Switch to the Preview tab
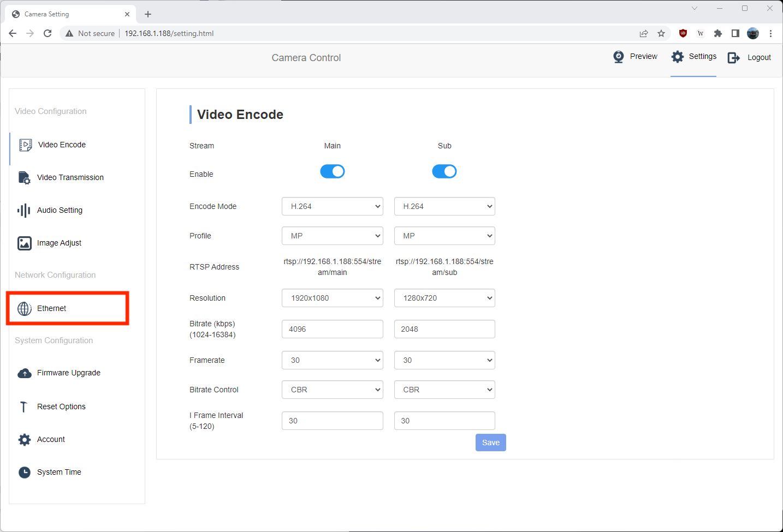The height and width of the screenshot is (532, 783). pos(636,57)
